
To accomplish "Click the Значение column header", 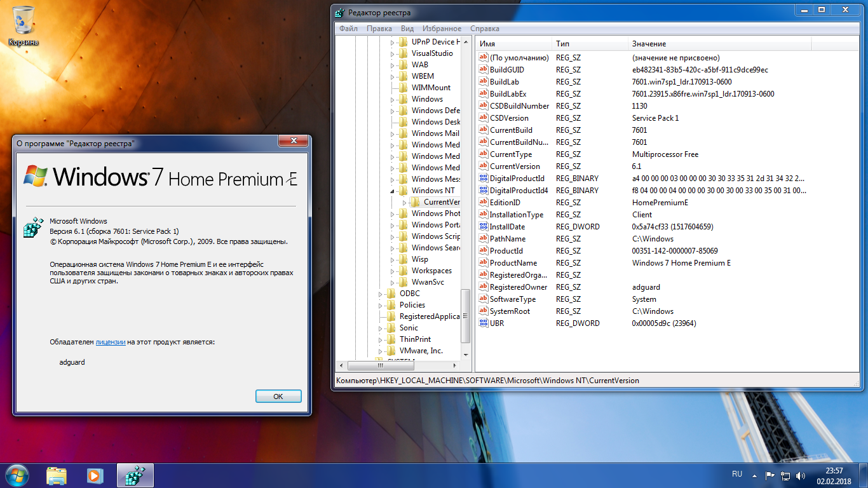I will tap(649, 44).
